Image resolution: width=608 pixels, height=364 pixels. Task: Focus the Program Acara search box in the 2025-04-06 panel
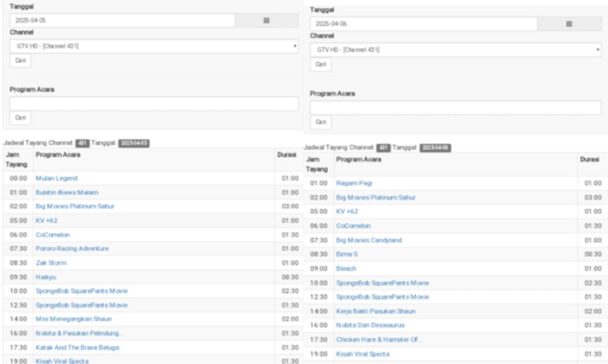tap(455, 108)
